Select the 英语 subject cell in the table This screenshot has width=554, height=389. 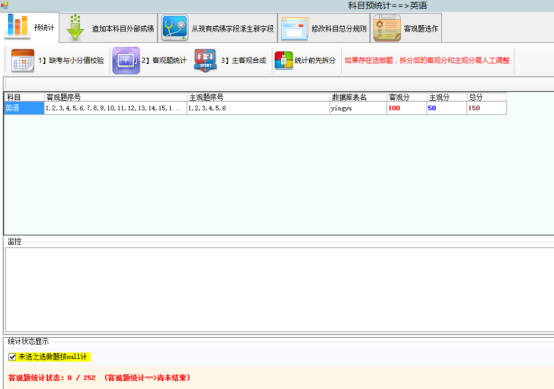point(24,108)
